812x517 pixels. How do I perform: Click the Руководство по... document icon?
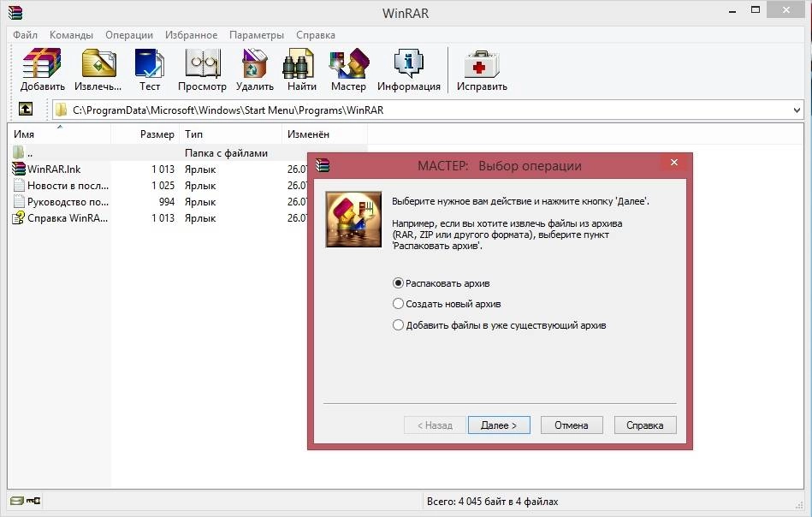19,201
